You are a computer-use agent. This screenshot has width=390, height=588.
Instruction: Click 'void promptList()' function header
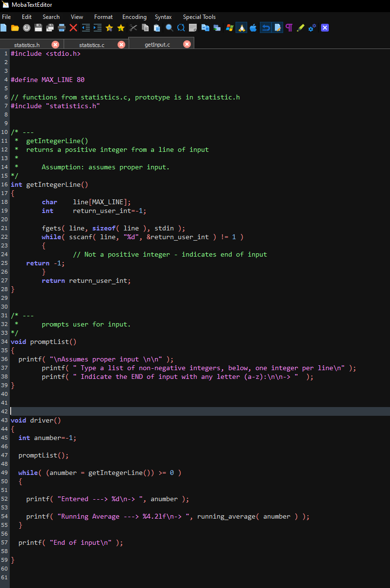tap(44, 342)
